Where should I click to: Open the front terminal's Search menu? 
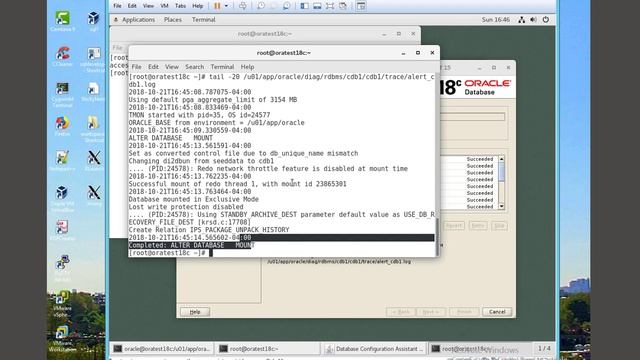coord(194,67)
